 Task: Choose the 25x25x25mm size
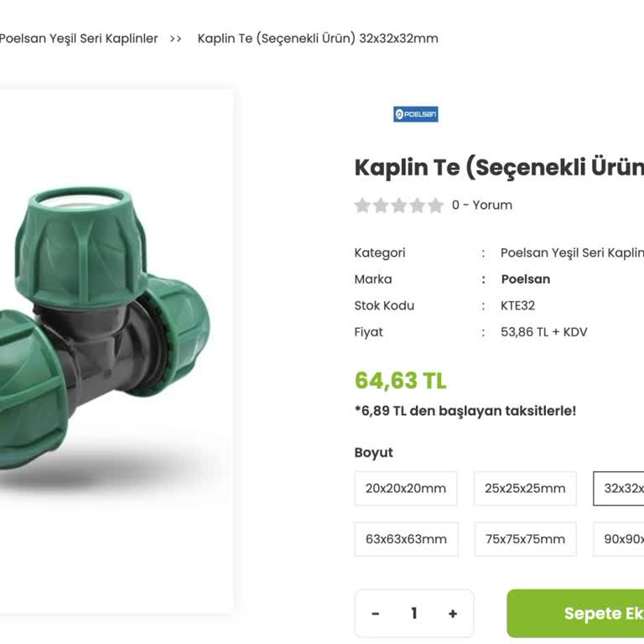[x=525, y=488]
